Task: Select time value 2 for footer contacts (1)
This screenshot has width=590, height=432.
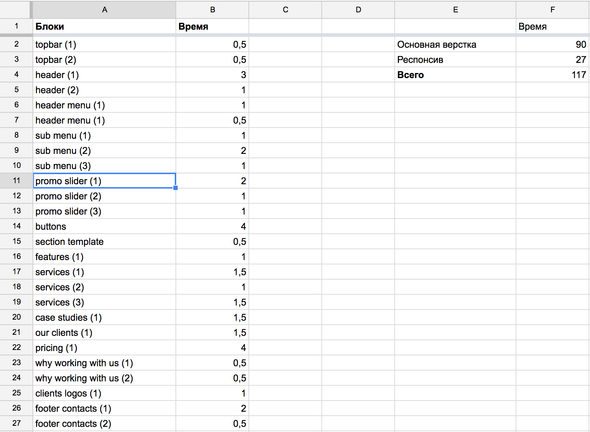Action: click(x=212, y=408)
